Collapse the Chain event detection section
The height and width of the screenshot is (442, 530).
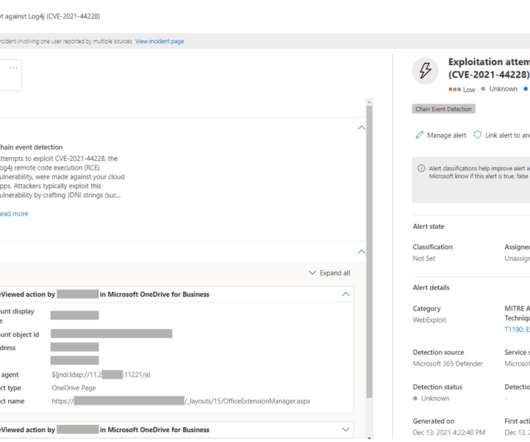[361, 127]
